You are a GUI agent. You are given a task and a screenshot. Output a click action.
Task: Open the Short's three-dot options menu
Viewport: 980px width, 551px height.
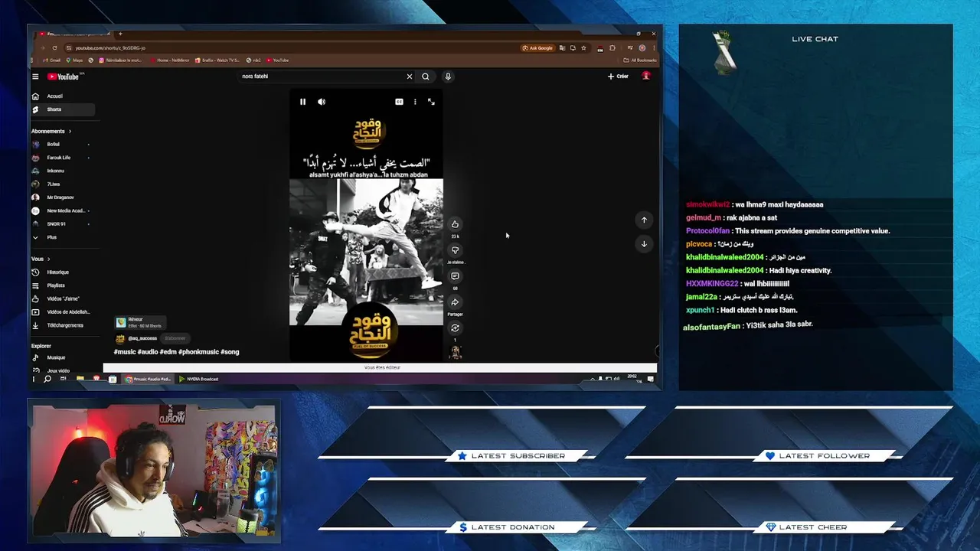click(x=415, y=102)
